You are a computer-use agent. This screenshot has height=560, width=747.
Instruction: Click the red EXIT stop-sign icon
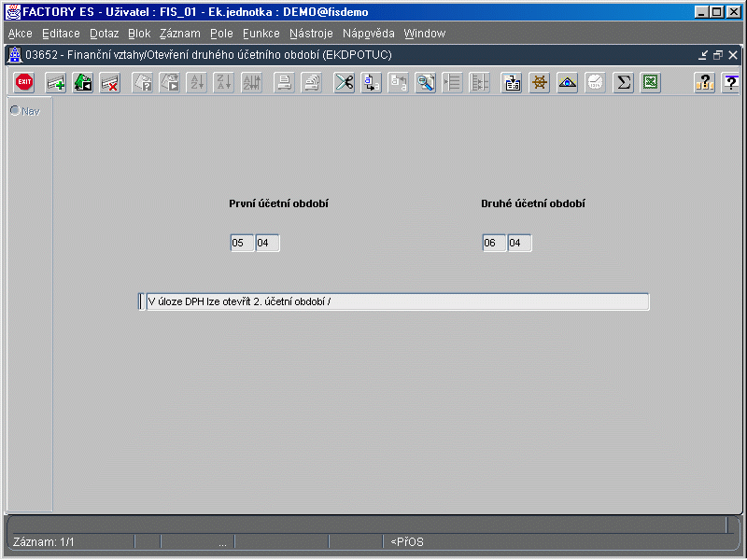coord(24,82)
